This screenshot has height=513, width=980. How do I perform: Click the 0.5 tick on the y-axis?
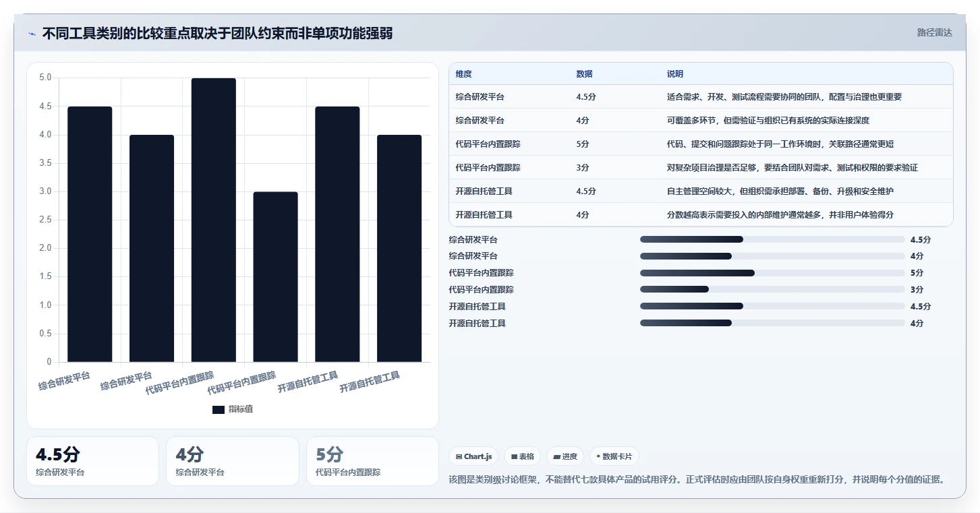(x=45, y=334)
